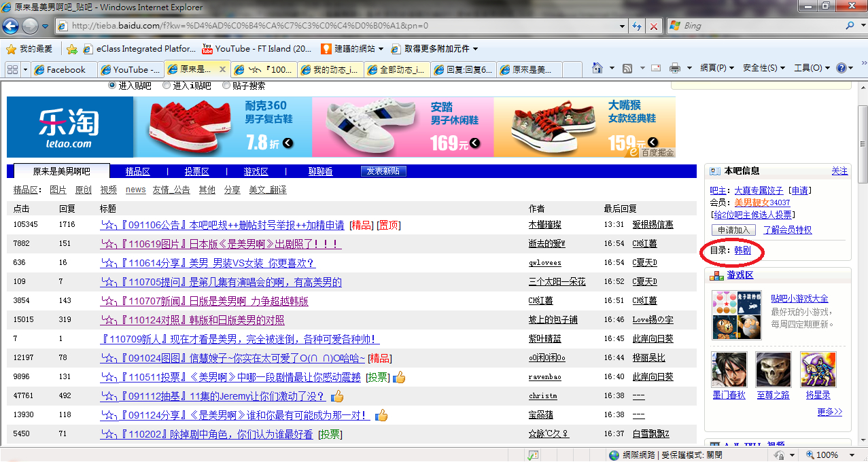
Task: Click the Quick Tabs grid icon
Action: coord(12,69)
